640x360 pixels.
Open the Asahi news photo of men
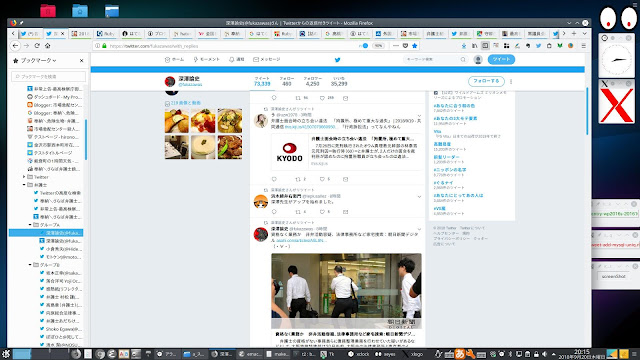click(x=347, y=291)
